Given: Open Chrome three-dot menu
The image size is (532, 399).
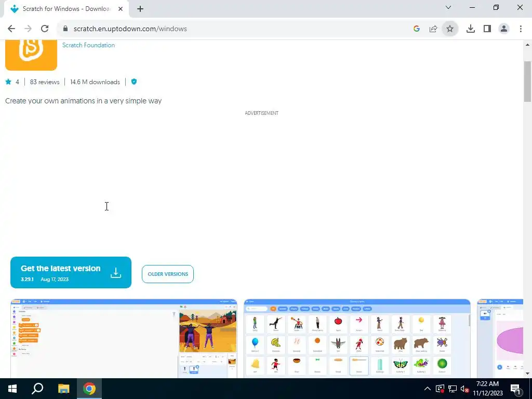Looking at the screenshot, I should (x=521, y=29).
